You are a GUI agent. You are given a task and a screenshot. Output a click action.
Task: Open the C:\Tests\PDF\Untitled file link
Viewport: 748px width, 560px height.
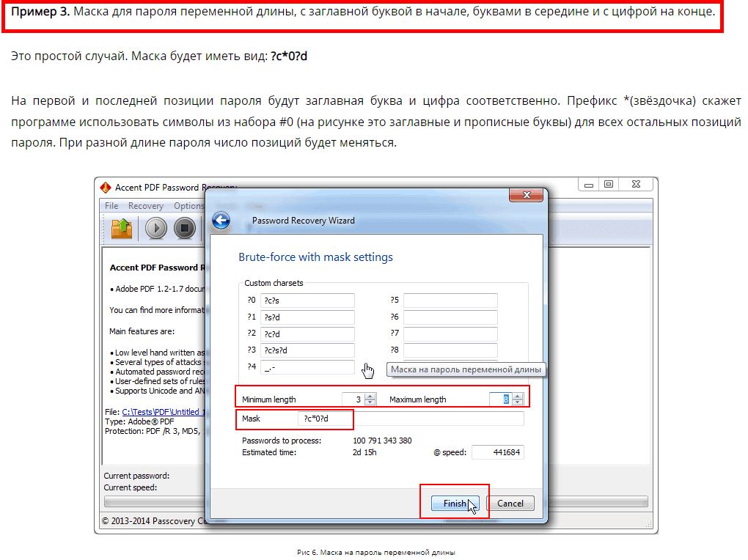163,412
